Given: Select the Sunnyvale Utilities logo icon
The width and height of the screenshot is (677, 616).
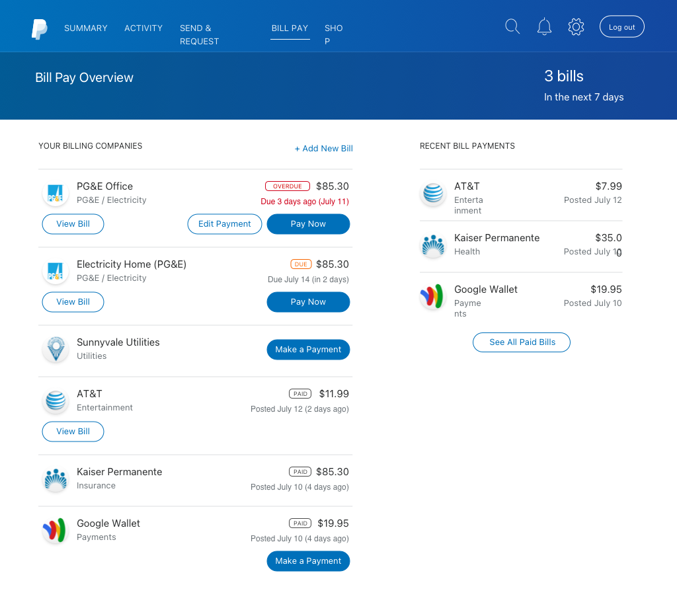Looking at the screenshot, I should coord(56,349).
